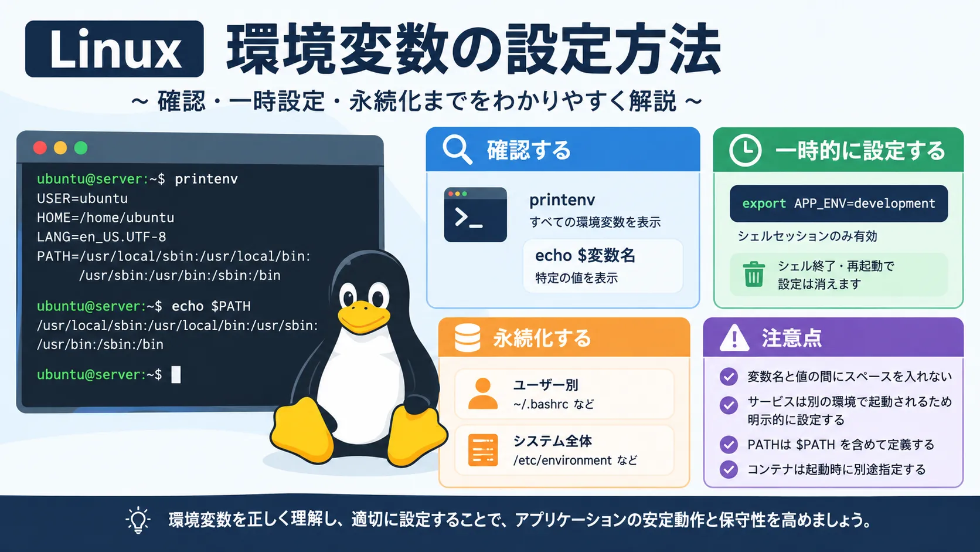Image resolution: width=980 pixels, height=552 pixels.
Task: Click terminal line USER=ubuntu
Action: (82, 198)
